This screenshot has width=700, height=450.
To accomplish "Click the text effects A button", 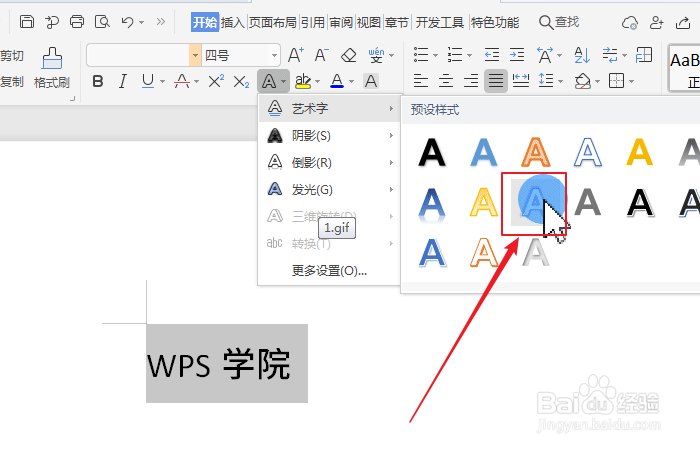I will 269,81.
